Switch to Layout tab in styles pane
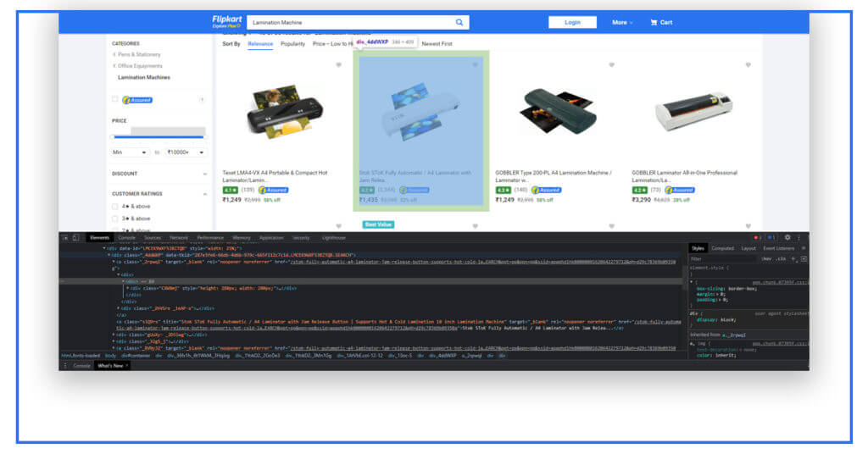 (748, 248)
